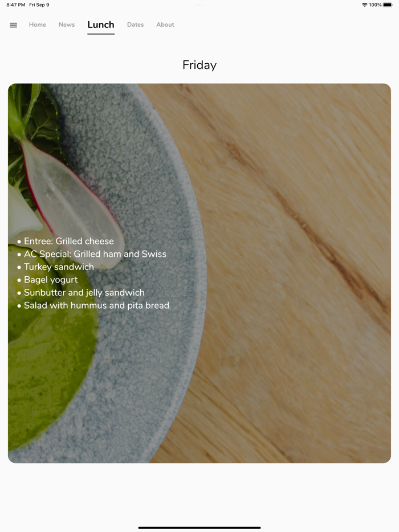Switch to the News tab

click(x=67, y=24)
